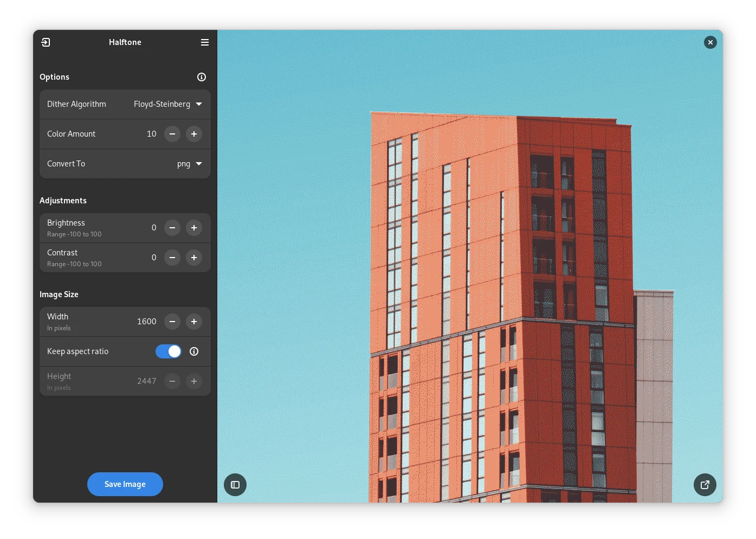
Task: Increase Brightness value
Action: 194,228
